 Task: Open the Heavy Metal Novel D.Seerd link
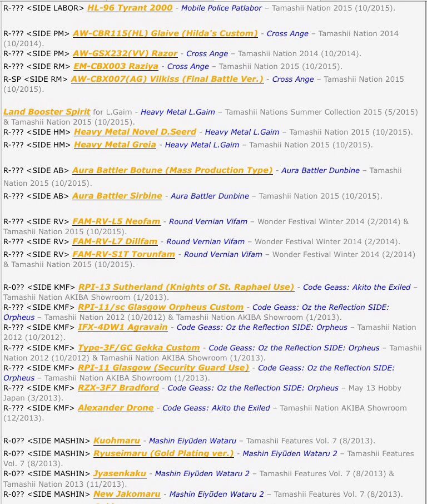(135, 132)
